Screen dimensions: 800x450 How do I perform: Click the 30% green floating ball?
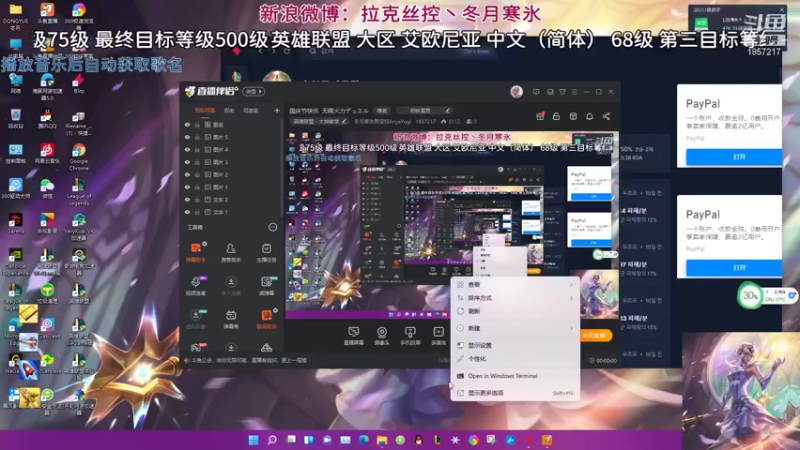pos(750,295)
